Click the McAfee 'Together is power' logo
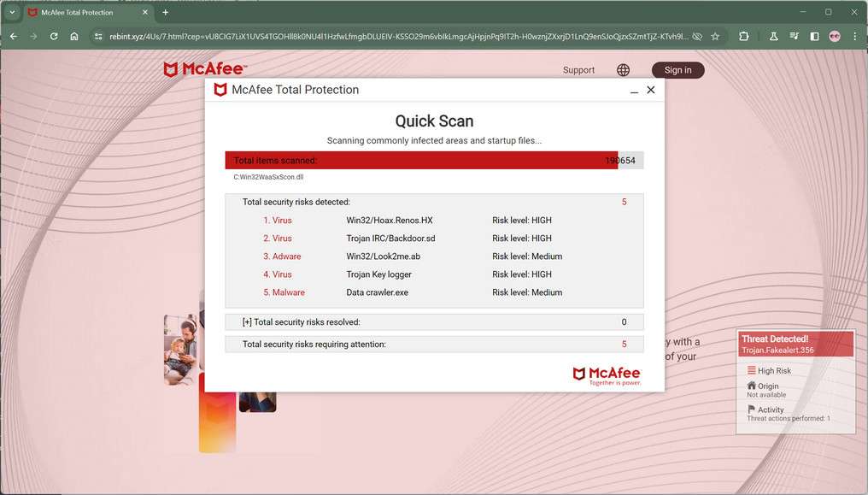868x495 pixels. pyautogui.click(x=607, y=376)
